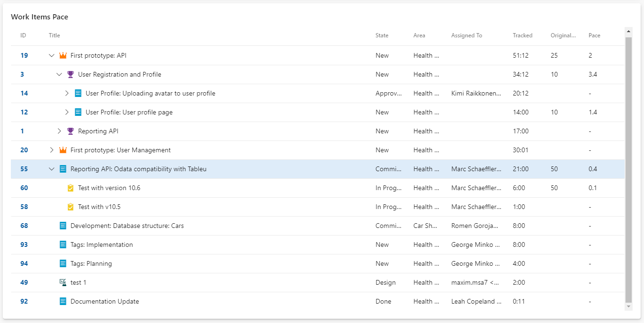Image resolution: width=644 pixels, height=323 pixels.
Task: Collapse User Registration and Profile feature
Action: coord(59,74)
